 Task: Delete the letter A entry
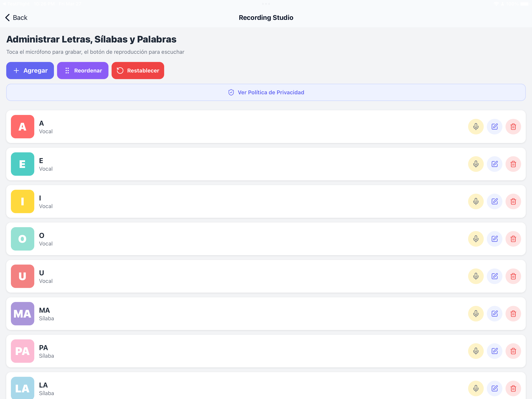tap(513, 127)
